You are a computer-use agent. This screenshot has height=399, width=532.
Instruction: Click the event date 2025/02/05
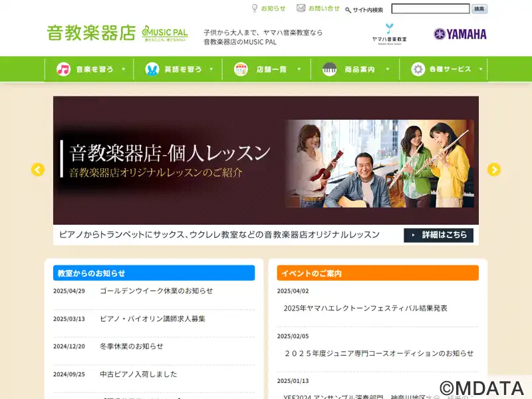[x=293, y=336]
